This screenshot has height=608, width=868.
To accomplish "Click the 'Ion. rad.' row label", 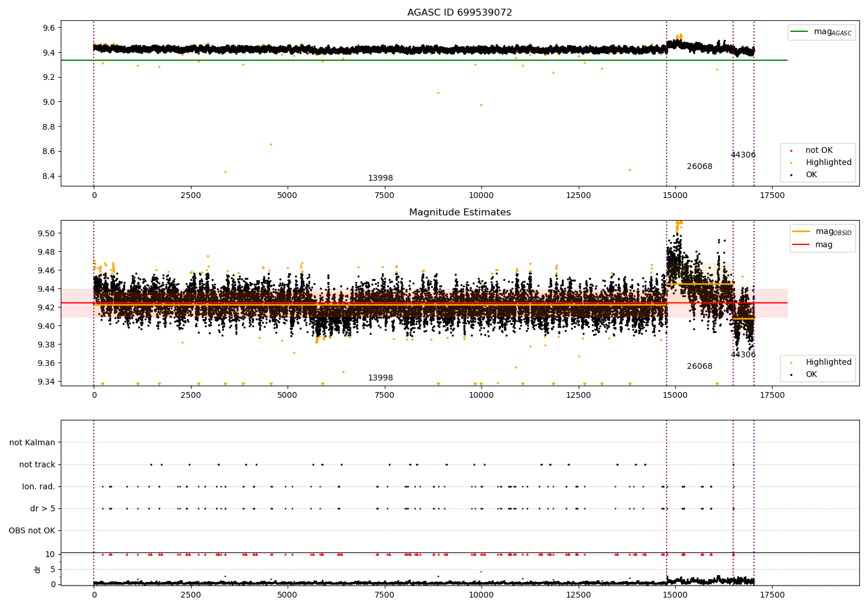I will [x=39, y=487].
